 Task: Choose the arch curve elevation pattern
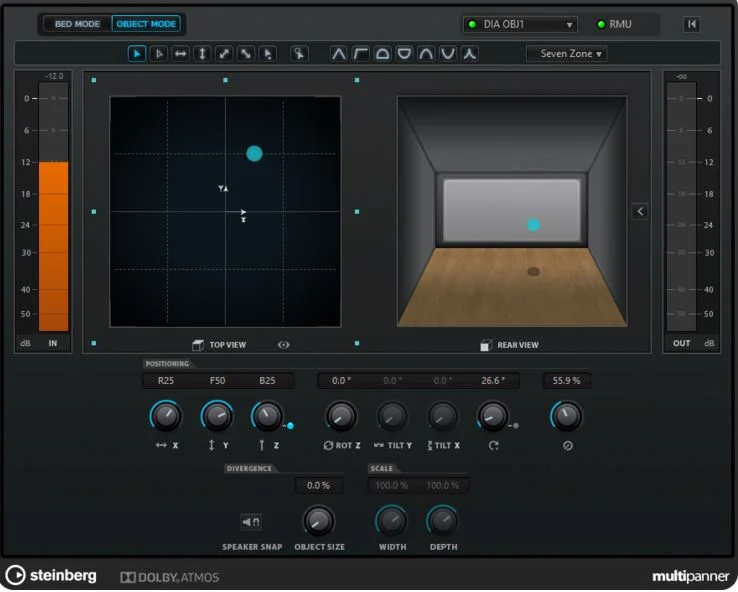426,54
